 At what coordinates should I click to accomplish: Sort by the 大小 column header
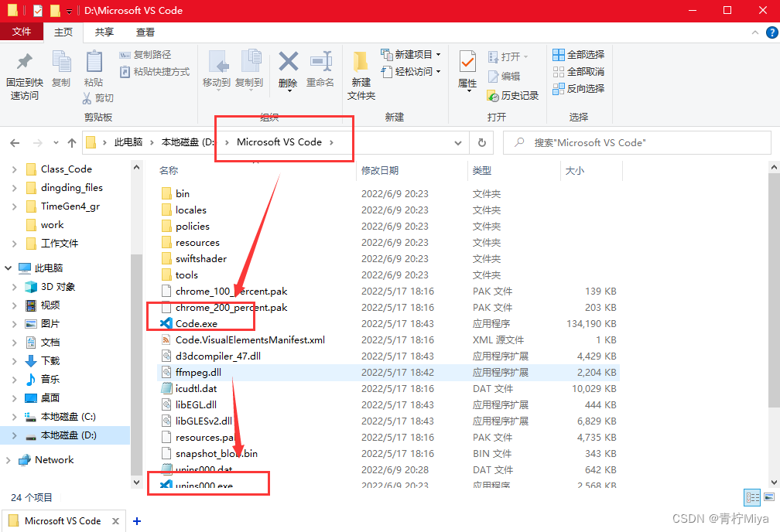click(x=574, y=171)
